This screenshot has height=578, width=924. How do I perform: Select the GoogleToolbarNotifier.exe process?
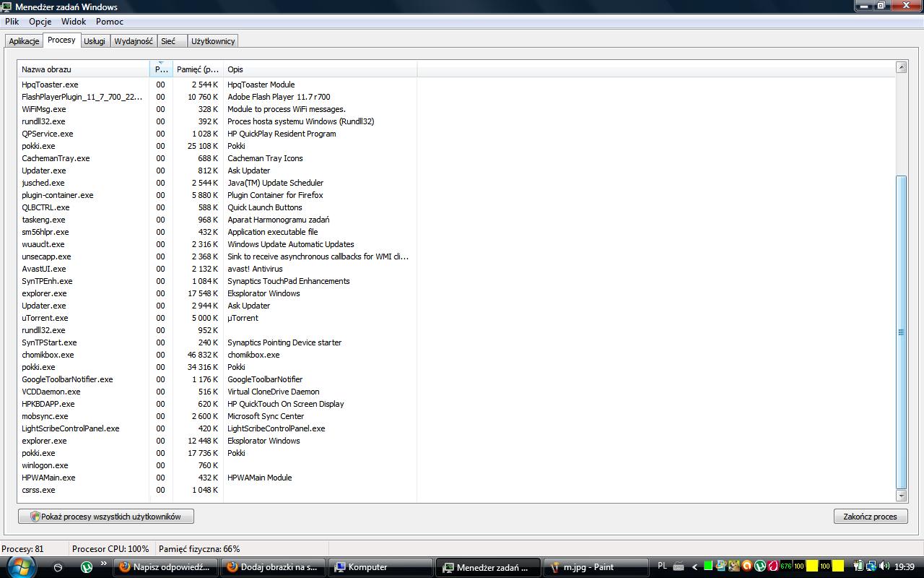click(217, 379)
